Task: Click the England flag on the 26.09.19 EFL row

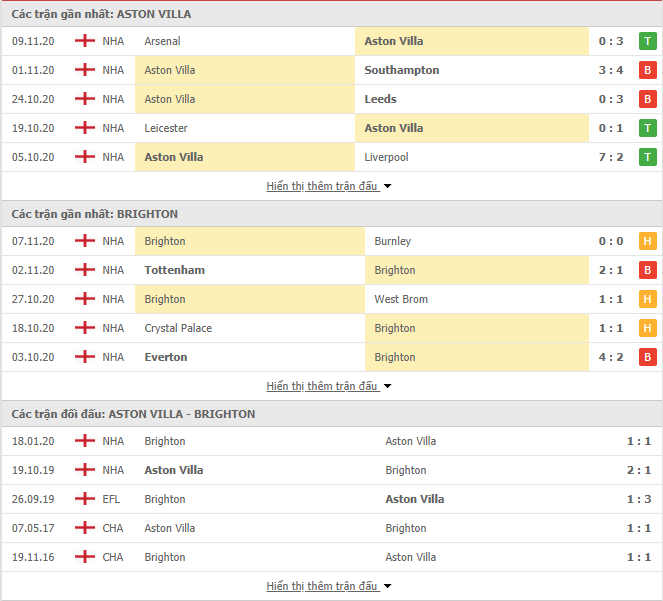Action: [x=85, y=499]
